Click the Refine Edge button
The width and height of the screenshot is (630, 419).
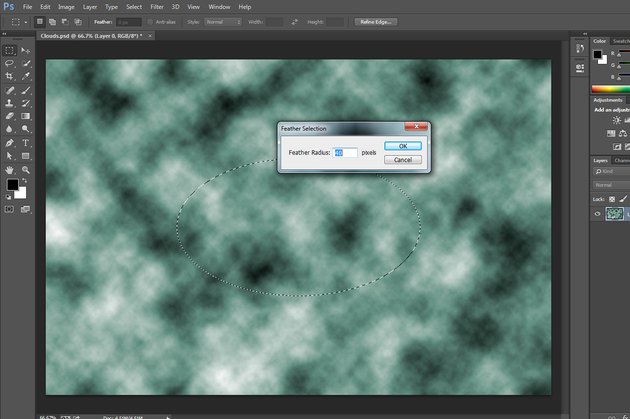pyautogui.click(x=376, y=22)
